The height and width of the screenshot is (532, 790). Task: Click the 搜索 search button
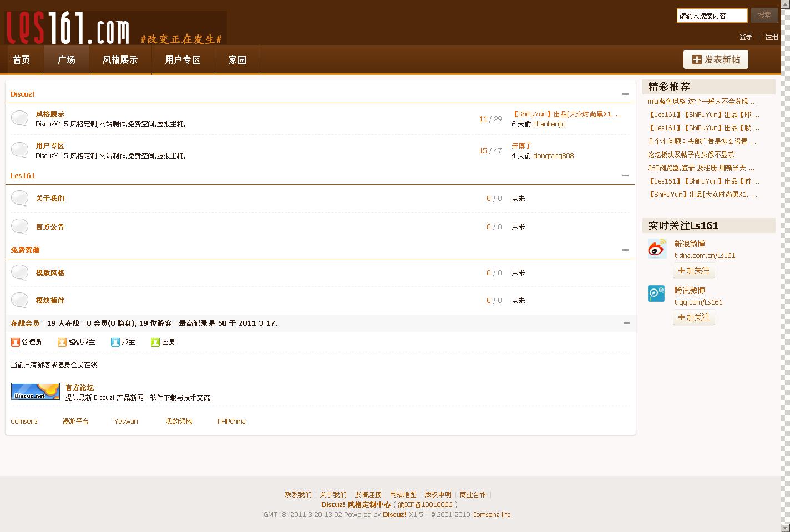(764, 16)
